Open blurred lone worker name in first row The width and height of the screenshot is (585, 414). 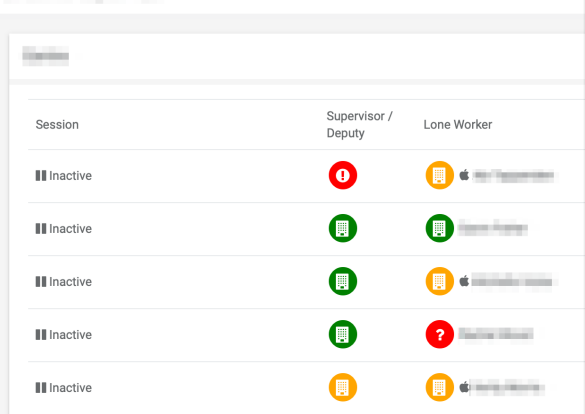tap(513, 175)
